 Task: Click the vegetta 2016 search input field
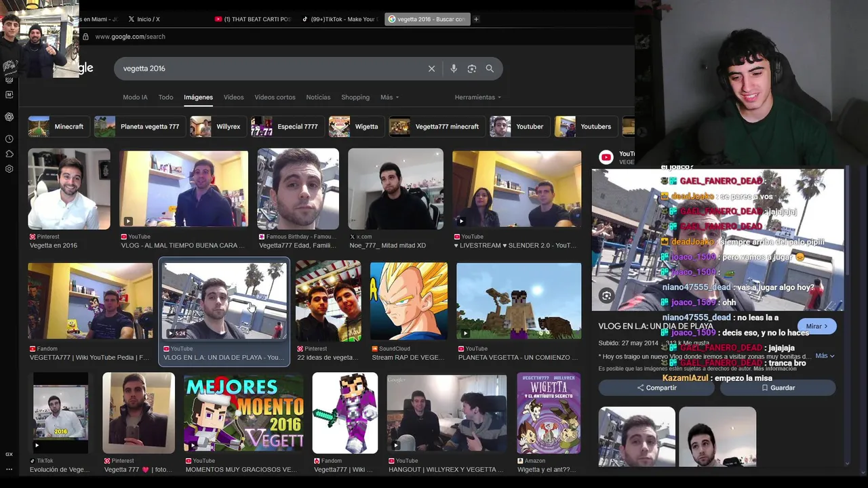[x=271, y=68]
